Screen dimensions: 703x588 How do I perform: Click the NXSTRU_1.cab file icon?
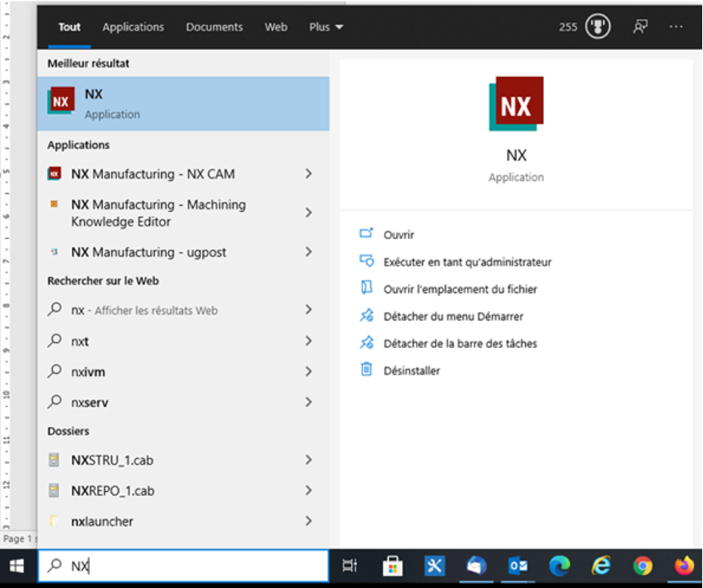(x=54, y=459)
